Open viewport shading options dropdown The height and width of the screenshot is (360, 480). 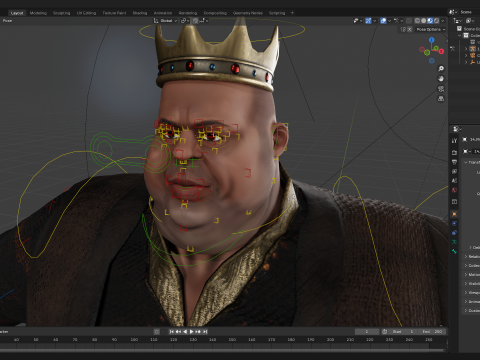tap(443, 21)
